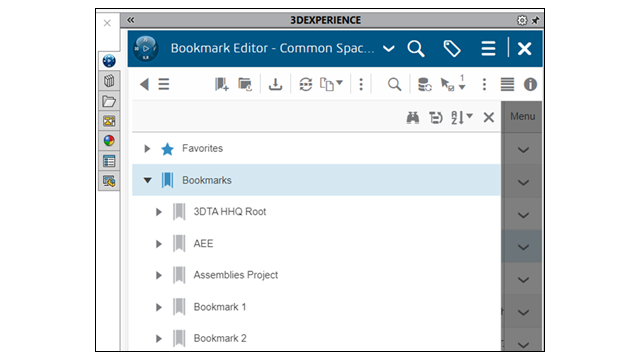Expand the Favorites tree node
The width and height of the screenshot is (640, 360).
coord(147,149)
